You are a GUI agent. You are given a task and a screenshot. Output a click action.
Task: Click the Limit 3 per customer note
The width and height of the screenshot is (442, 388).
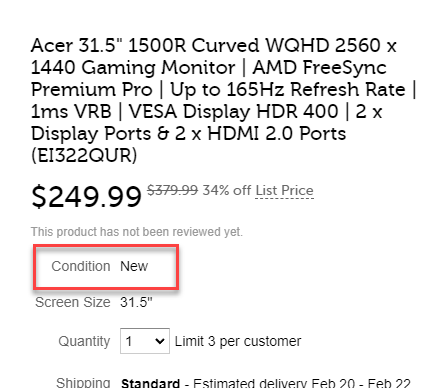click(238, 341)
